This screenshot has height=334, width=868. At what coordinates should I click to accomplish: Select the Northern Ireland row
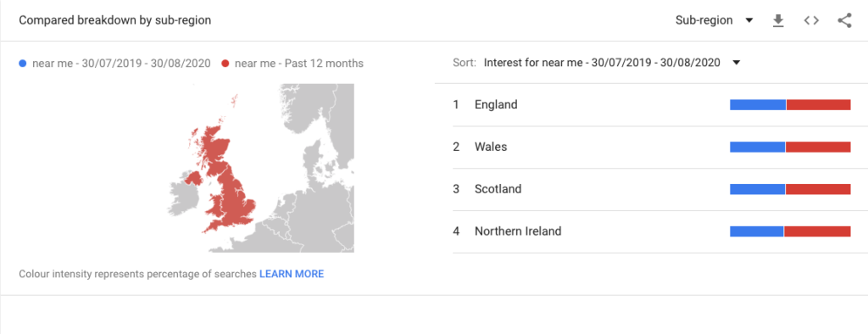tap(652, 231)
